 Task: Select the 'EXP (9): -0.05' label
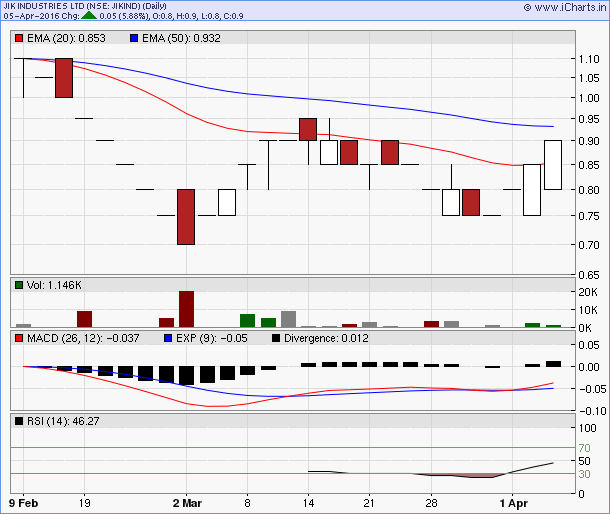tap(212, 338)
